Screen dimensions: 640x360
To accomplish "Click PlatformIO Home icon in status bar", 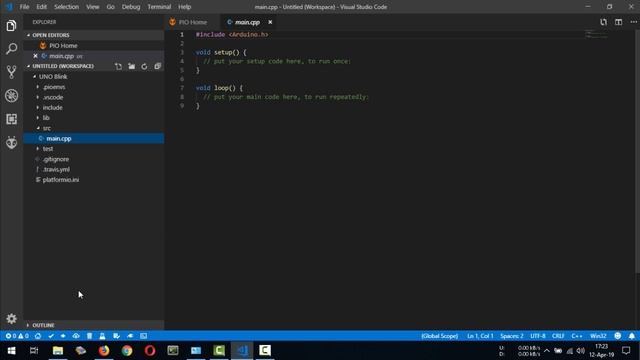I will (x=38, y=336).
